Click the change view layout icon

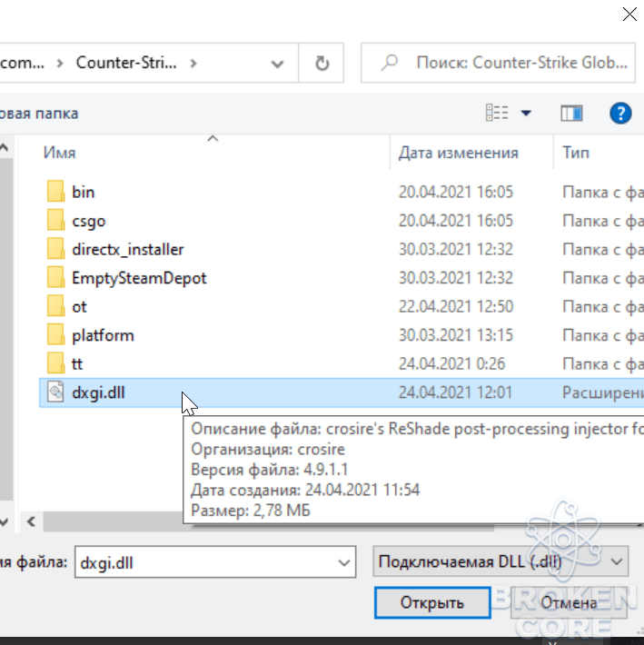497,113
